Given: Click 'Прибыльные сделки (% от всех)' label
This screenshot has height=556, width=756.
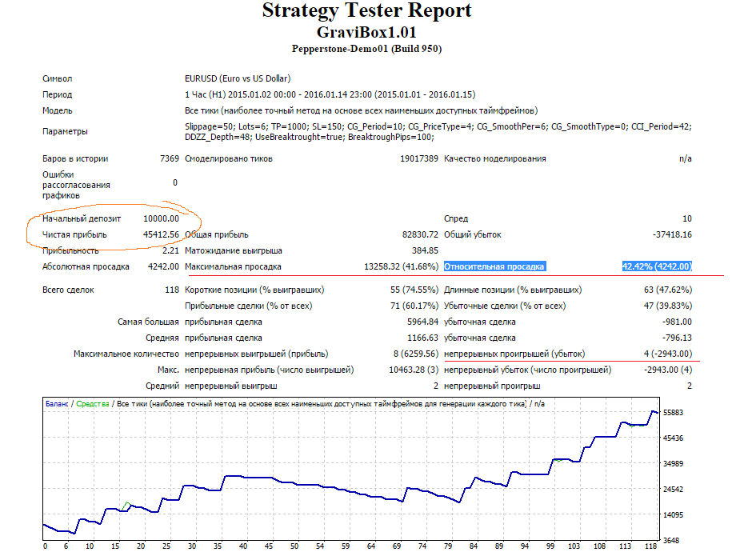Looking at the screenshot, I should coord(248,306).
